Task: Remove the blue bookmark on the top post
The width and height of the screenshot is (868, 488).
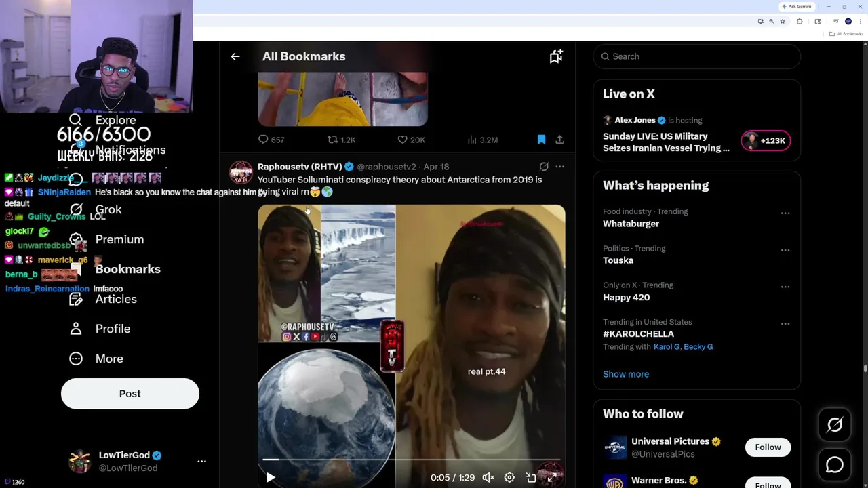Action: coord(541,140)
